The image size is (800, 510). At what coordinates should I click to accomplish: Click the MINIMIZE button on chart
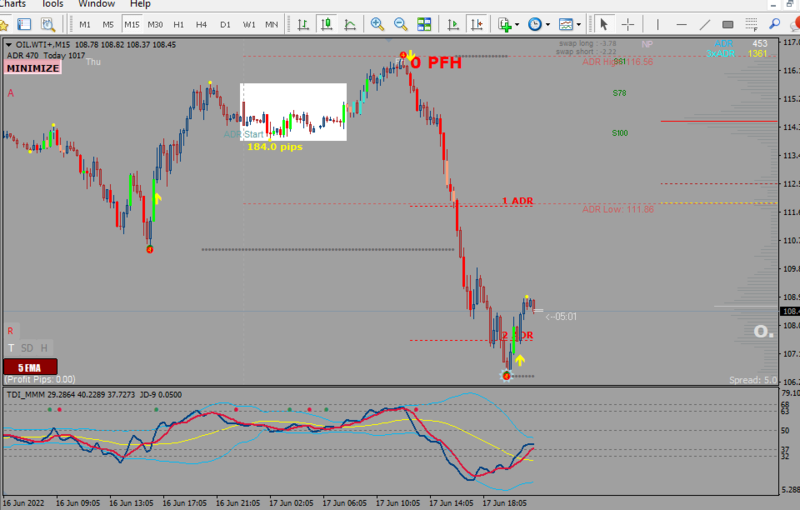[x=33, y=68]
